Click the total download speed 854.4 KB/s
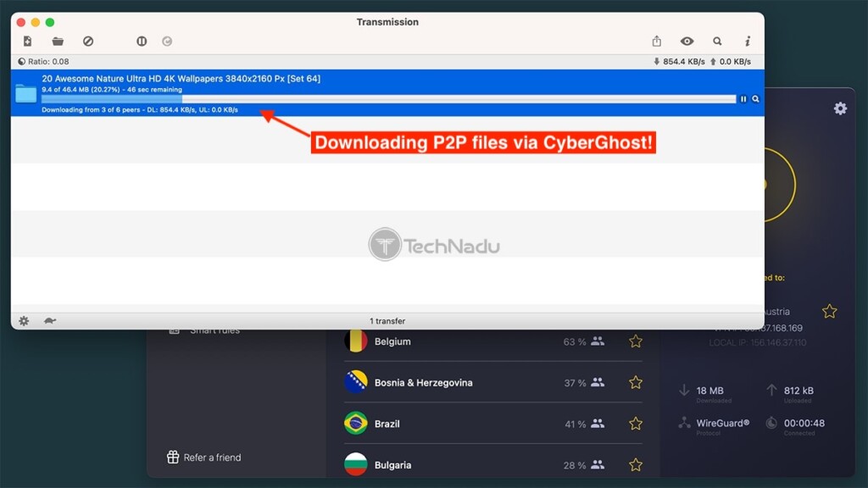The width and height of the screenshot is (868, 488). tap(679, 61)
